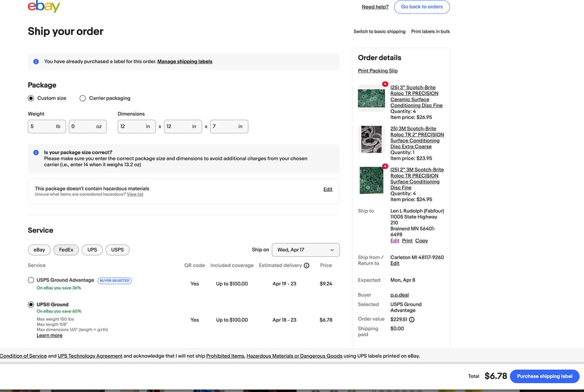Image resolution: width=584 pixels, height=392 pixels.
Task: Click Go back to orders button
Action: coord(421,6)
